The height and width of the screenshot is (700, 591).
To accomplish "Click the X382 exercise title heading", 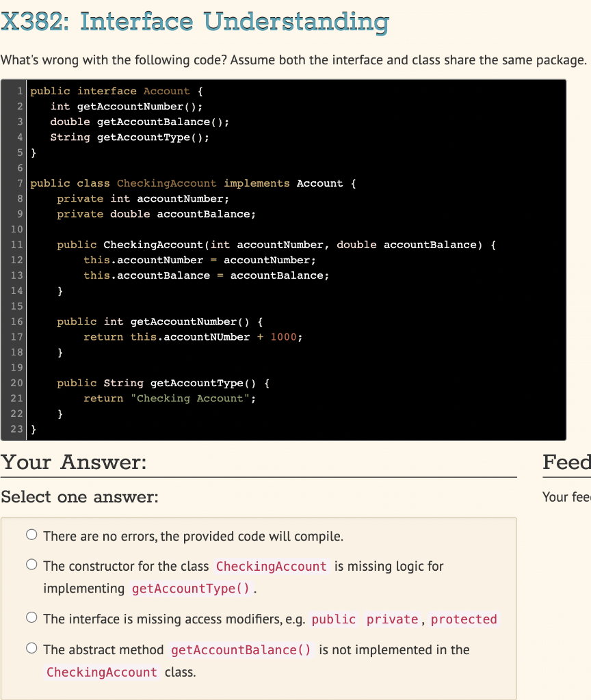I will click(194, 22).
